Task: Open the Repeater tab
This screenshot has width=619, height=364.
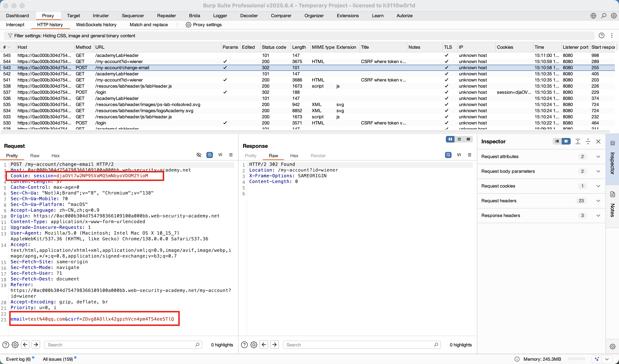Action: (x=166, y=16)
